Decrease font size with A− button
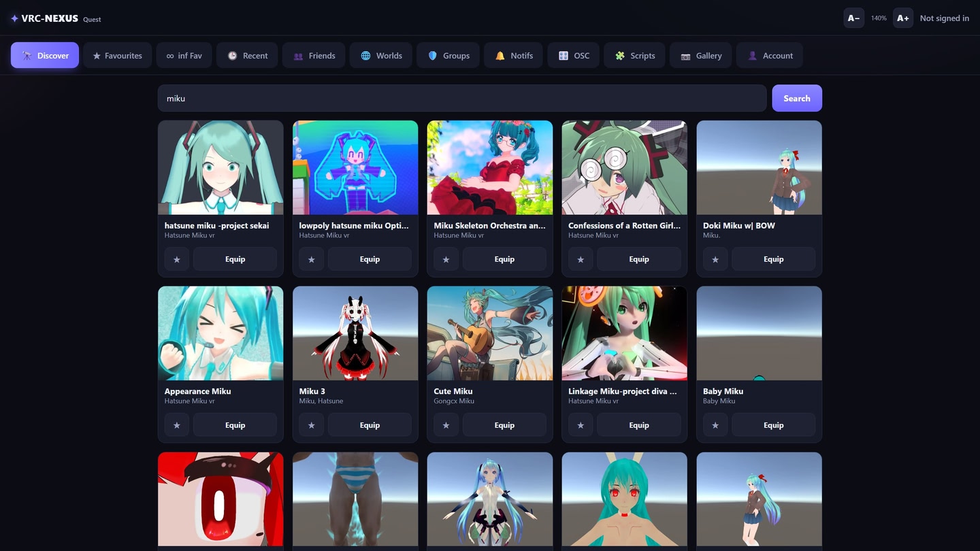The image size is (980, 551). [853, 18]
